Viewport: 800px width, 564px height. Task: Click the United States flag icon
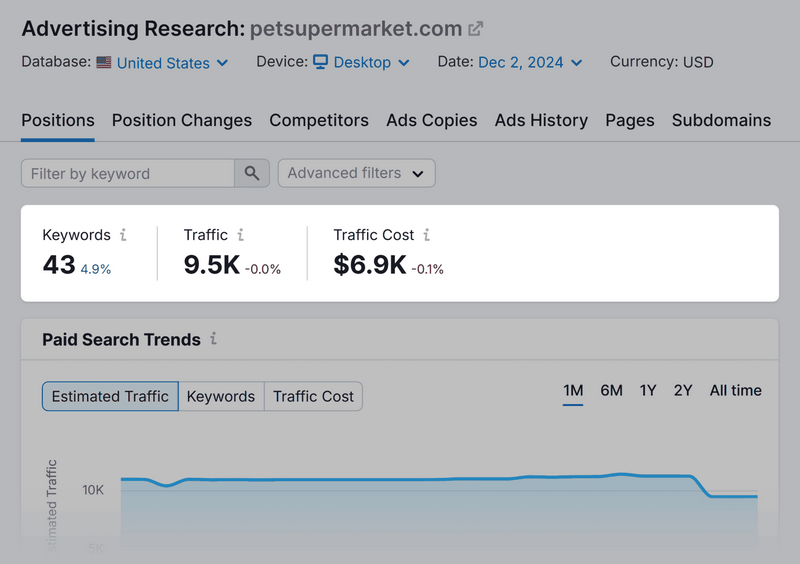pyautogui.click(x=104, y=62)
